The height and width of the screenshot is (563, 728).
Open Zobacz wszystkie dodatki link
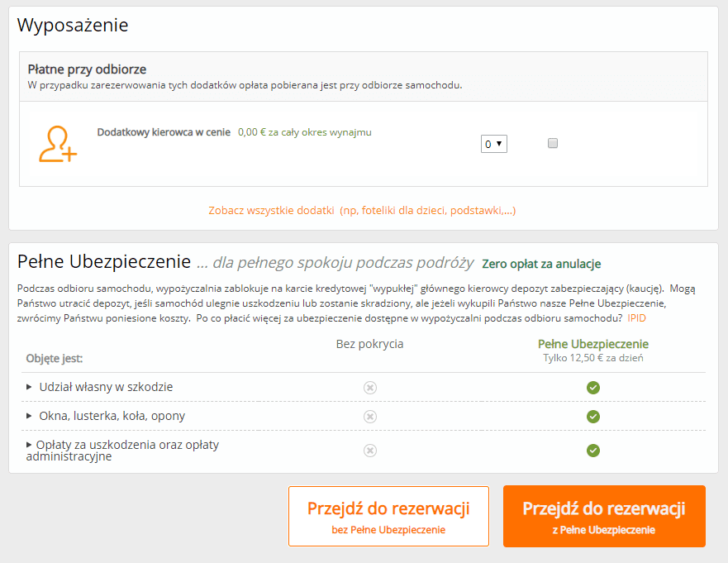click(x=362, y=211)
